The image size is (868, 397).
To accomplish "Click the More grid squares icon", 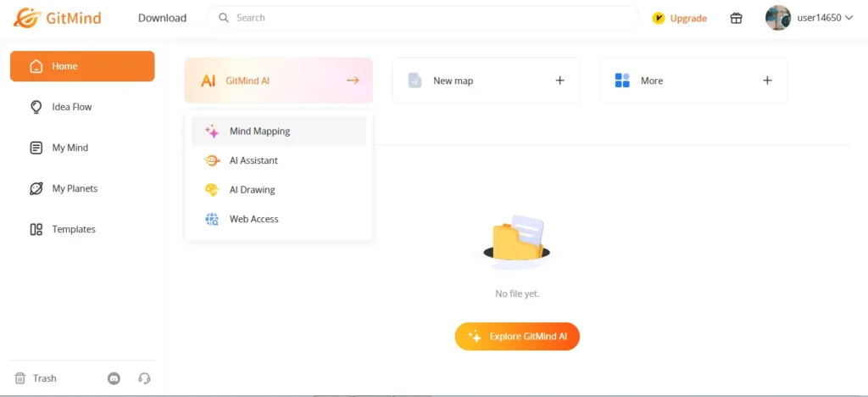I will 622,81.
